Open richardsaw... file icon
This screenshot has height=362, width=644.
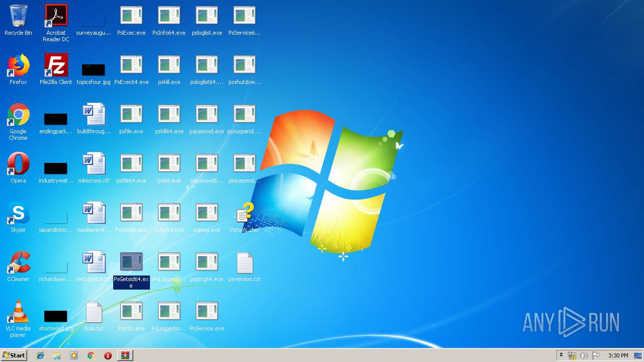click(x=56, y=266)
